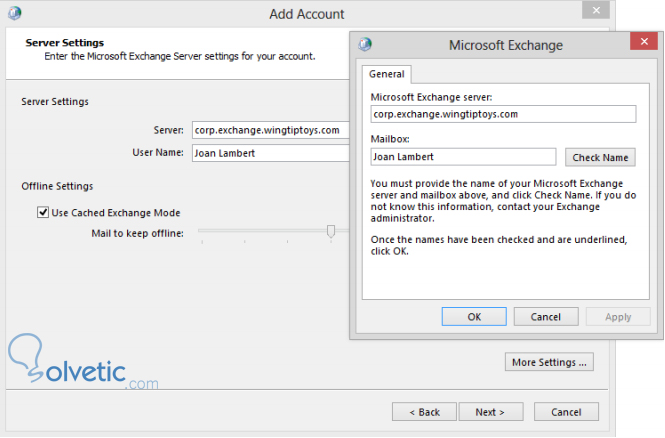Select the Server field in Add Account
Screen dimensions: 665x438
(270, 130)
